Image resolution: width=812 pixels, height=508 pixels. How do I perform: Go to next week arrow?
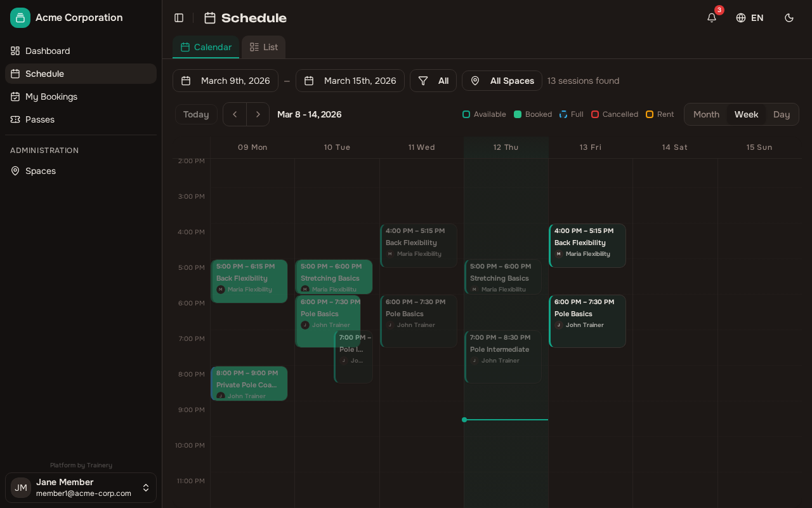[258, 114]
